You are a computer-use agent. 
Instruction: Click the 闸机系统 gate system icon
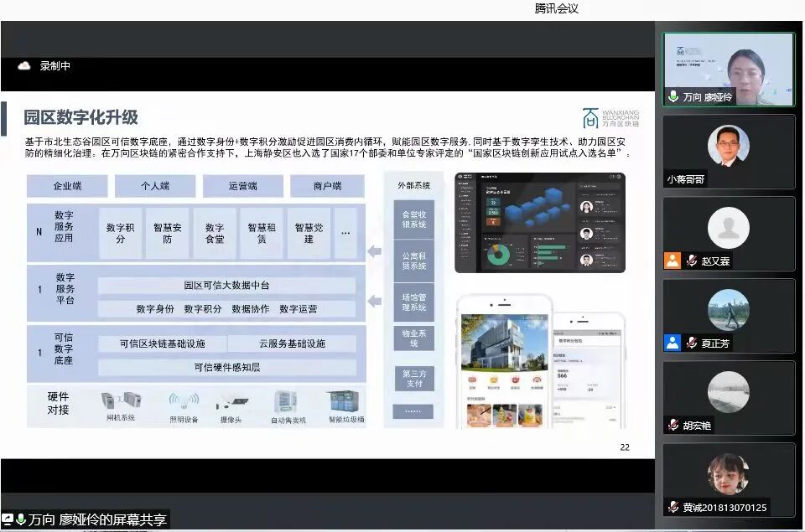(x=122, y=400)
